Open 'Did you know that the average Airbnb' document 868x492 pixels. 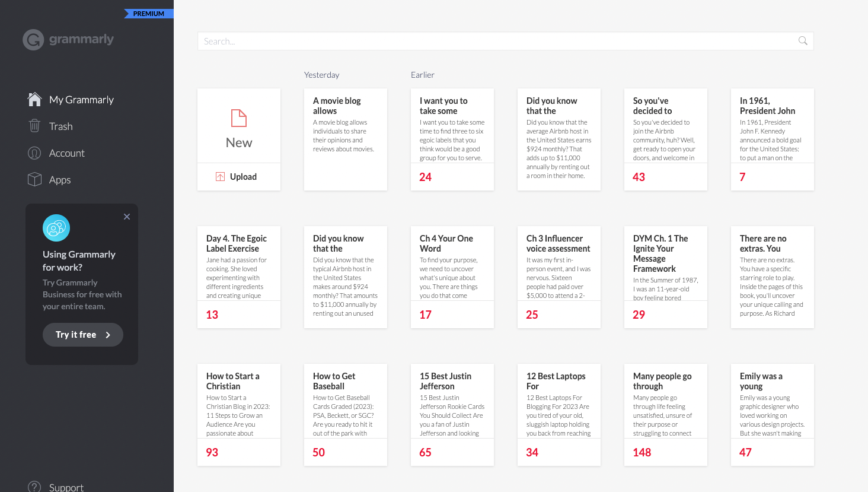559,139
